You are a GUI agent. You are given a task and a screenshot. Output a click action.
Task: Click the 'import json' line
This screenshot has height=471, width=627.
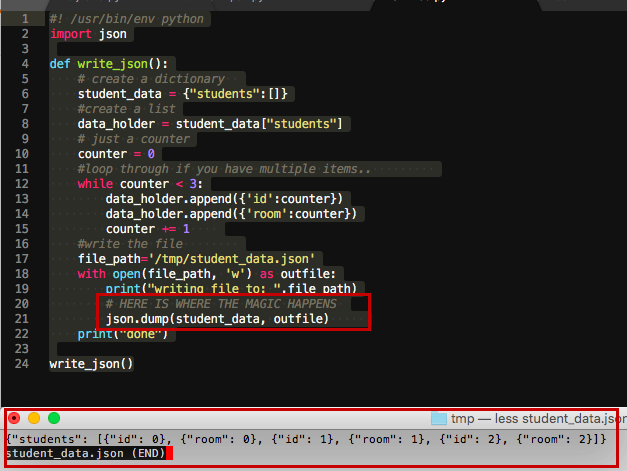(x=88, y=34)
